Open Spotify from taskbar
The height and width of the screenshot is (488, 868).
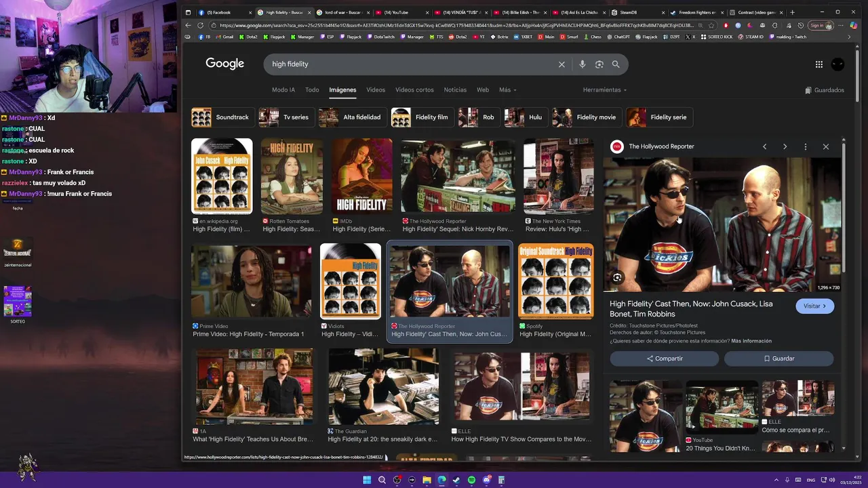click(471, 480)
